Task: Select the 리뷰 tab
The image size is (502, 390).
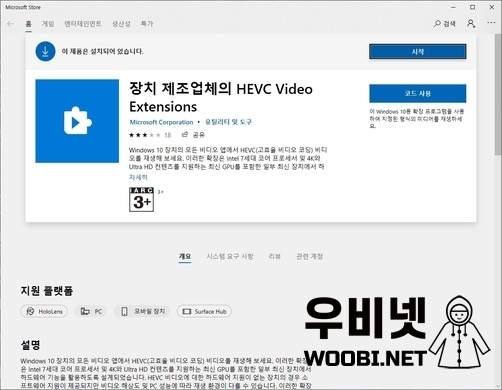Action: (x=275, y=256)
